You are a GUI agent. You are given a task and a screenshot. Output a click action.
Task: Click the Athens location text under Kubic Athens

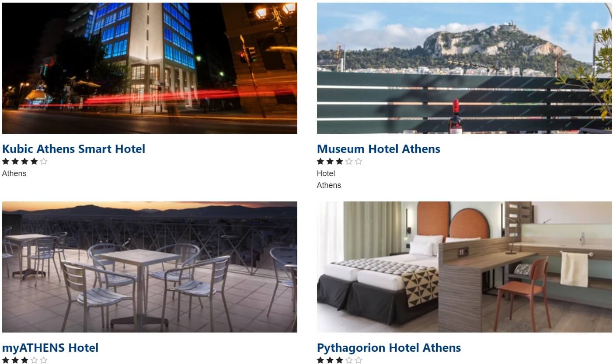pyautogui.click(x=14, y=173)
